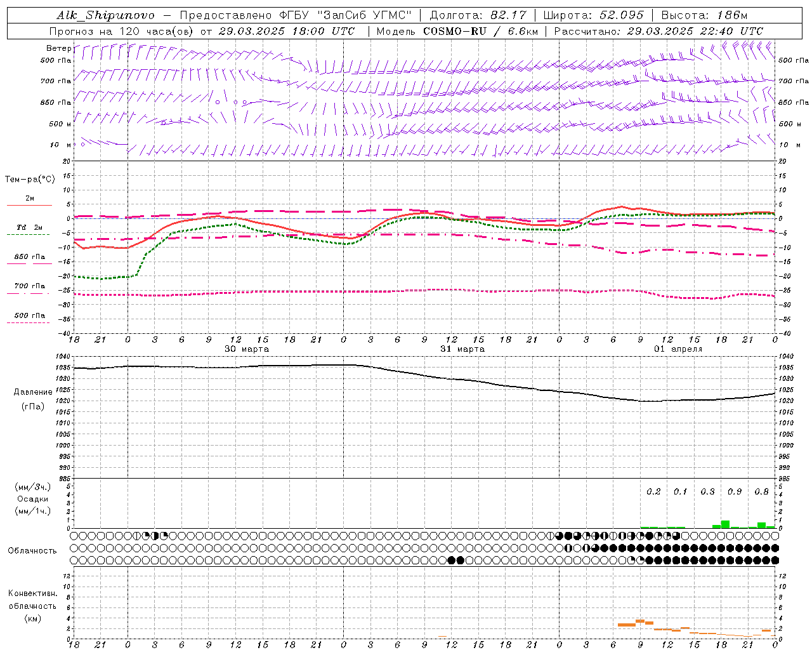Click the 500 гПа temperature legend entry
This screenshot has height=650, width=812.
[29, 315]
